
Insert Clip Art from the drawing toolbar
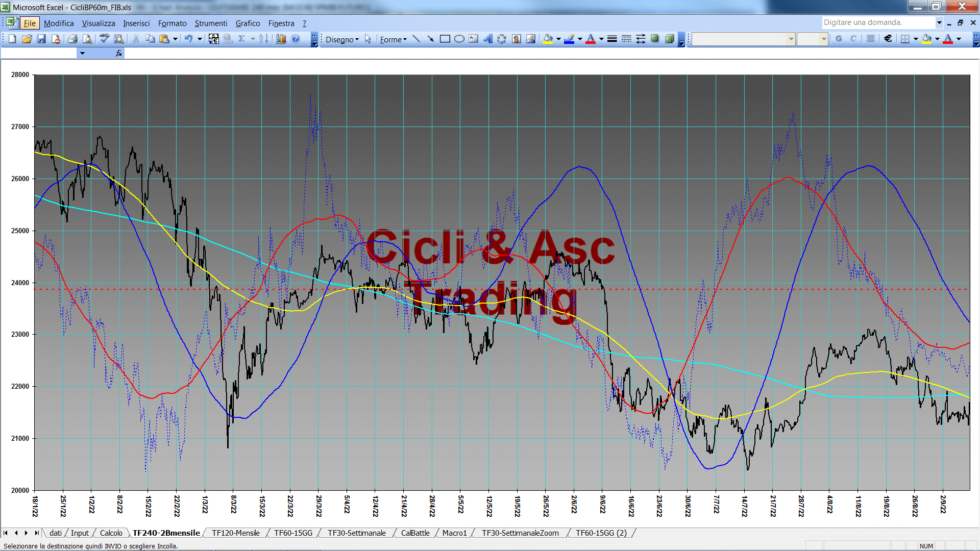(517, 39)
